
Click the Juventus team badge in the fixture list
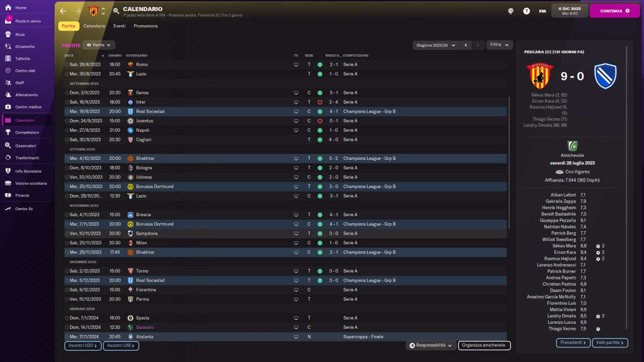click(130, 121)
